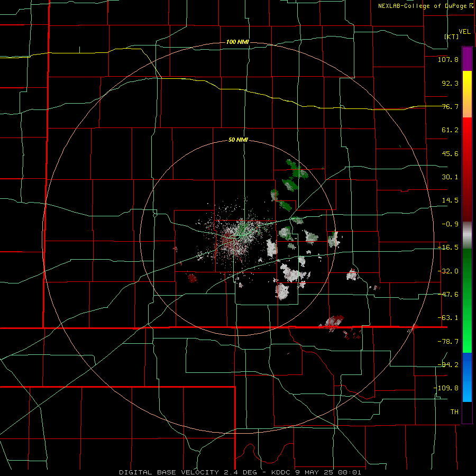
Task: Pick the green segment of the color bar
Action: click(x=467, y=300)
